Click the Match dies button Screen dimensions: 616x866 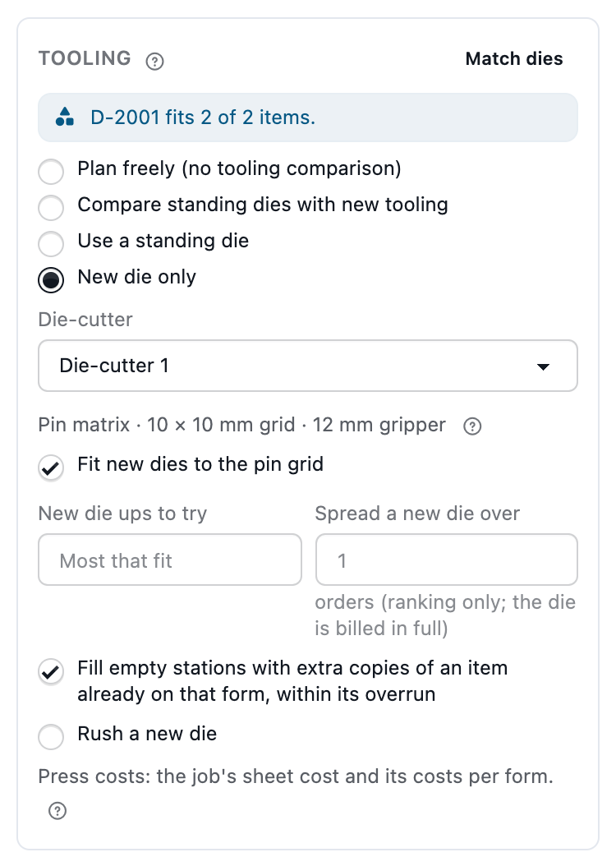click(514, 58)
